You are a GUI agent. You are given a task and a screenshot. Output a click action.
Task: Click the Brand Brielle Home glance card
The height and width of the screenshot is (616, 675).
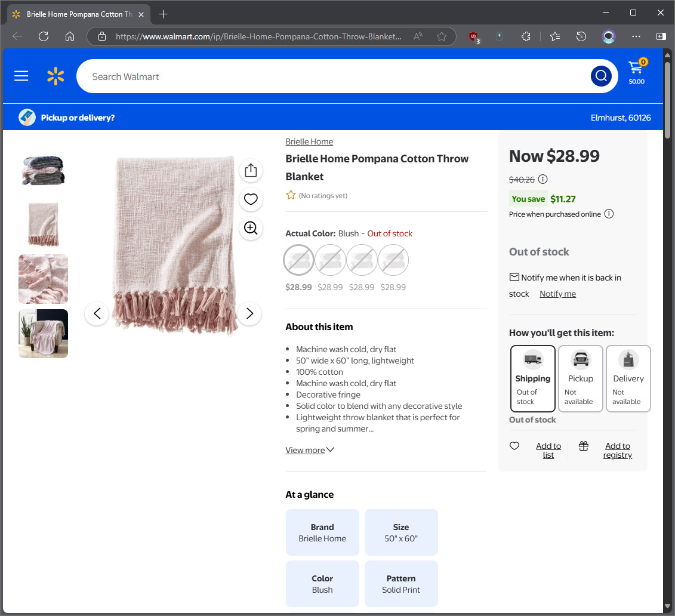click(322, 532)
